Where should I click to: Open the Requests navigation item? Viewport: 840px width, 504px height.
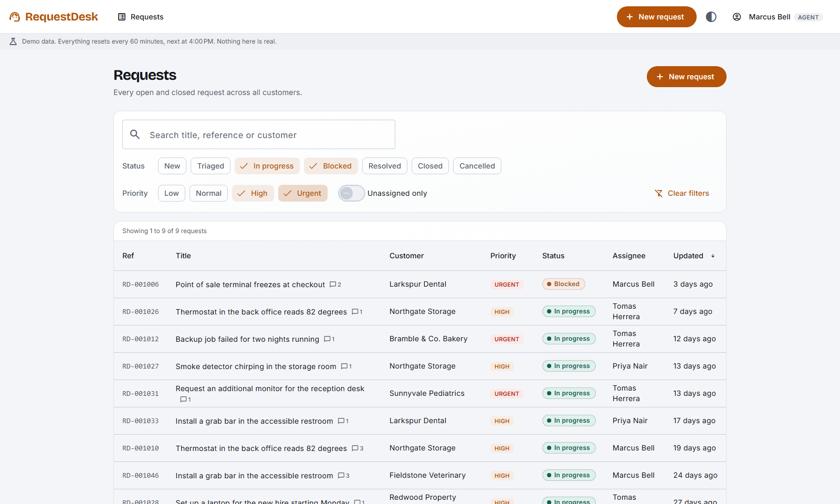click(x=141, y=17)
